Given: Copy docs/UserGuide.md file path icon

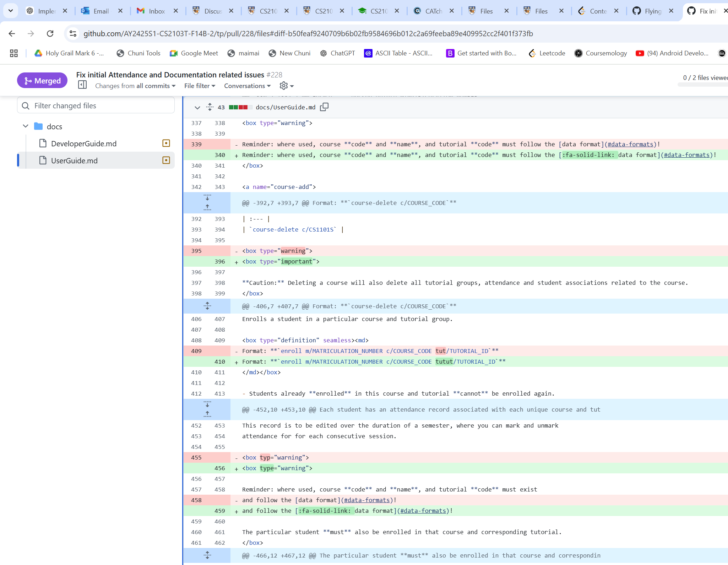Looking at the screenshot, I should pyautogui.click(x=324, y=107).
